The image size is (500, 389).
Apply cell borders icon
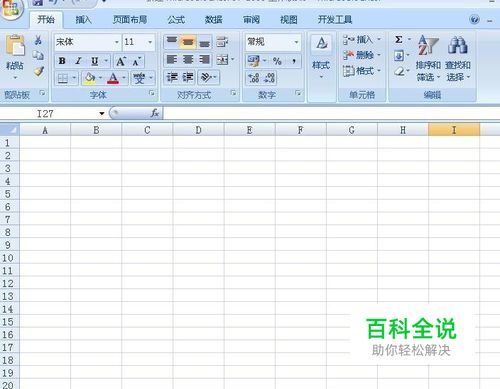63,78
